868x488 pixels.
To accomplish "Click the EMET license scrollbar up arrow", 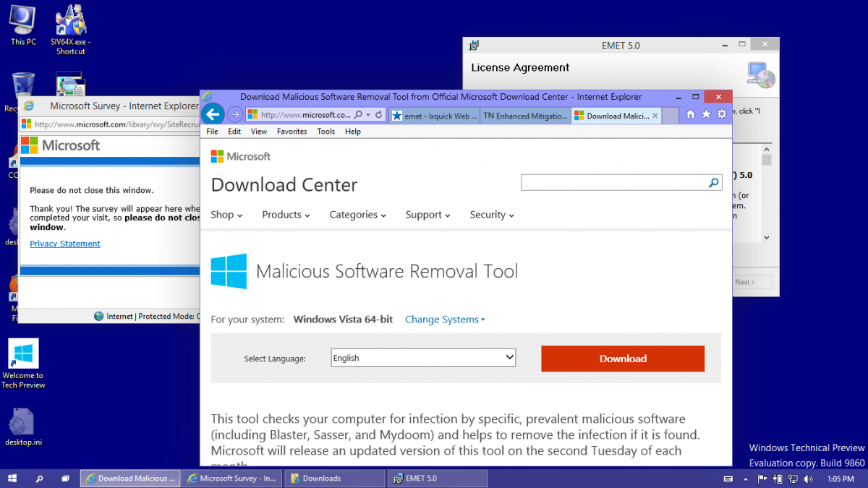I will (x=767, y=150).
